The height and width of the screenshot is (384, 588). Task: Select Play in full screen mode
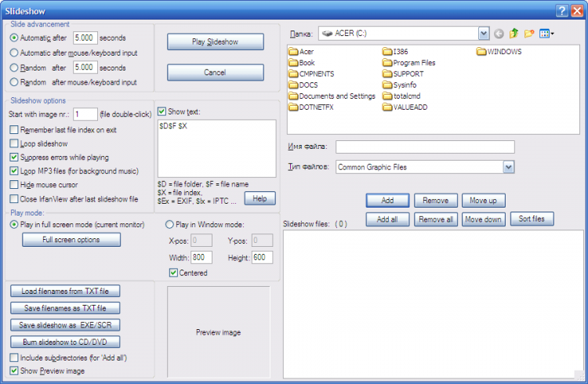coord(14,225)
